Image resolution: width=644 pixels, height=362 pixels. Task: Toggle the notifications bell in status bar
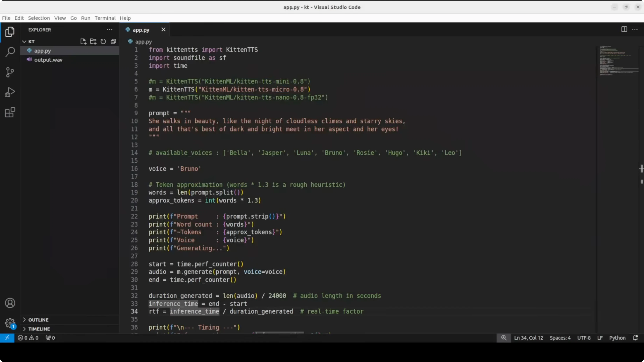[x=635, y=338]
